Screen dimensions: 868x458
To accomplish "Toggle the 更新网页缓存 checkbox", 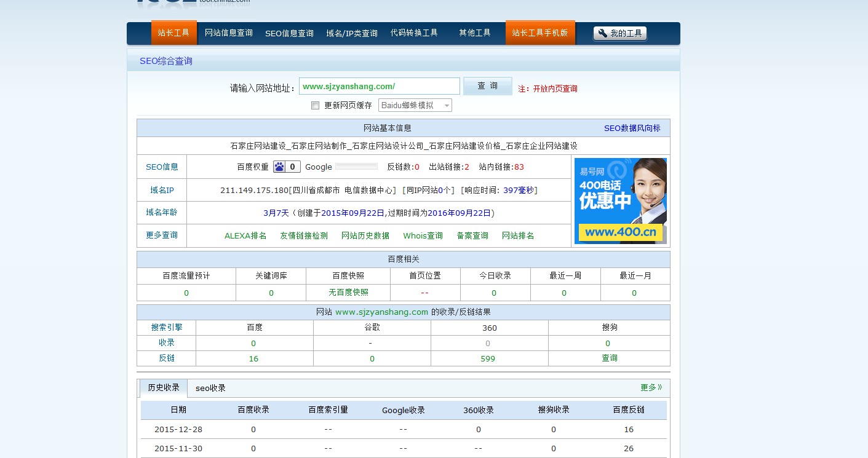I will tap(316, 105).
